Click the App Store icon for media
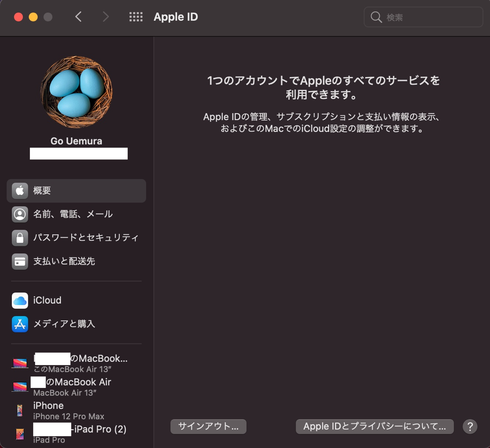This screenshot has width=490, height=448. (20, 324)
